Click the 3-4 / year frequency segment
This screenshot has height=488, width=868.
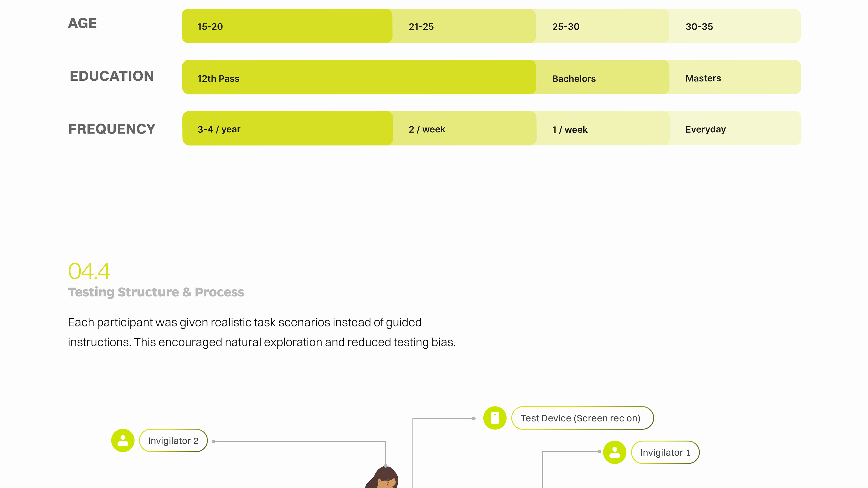(x=288, y=129)
